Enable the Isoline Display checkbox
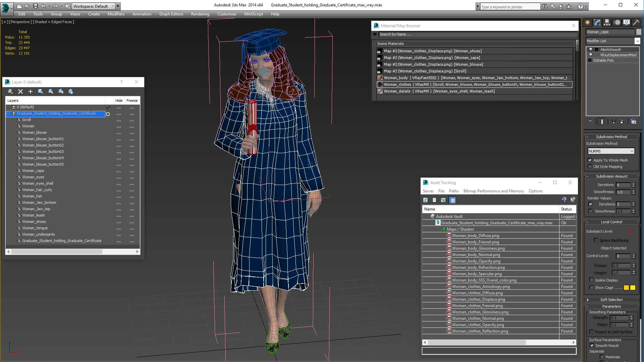 pyautogui.click(x=592, y=280)
